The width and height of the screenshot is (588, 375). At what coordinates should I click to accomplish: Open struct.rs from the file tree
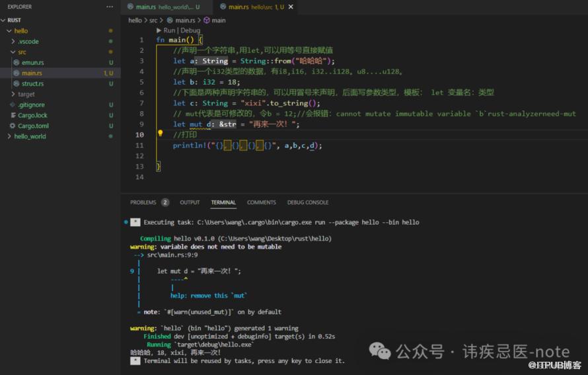point(32,83)
